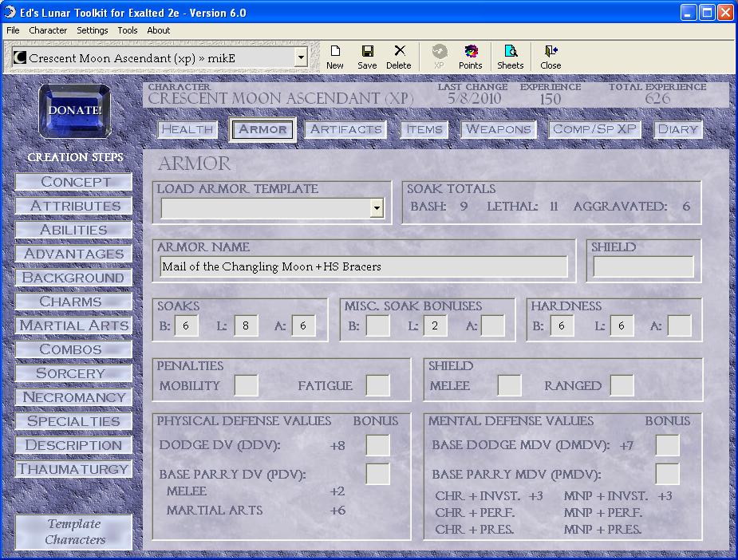
Task: Click the moon icon in title bar
Action: click(10, 12)
